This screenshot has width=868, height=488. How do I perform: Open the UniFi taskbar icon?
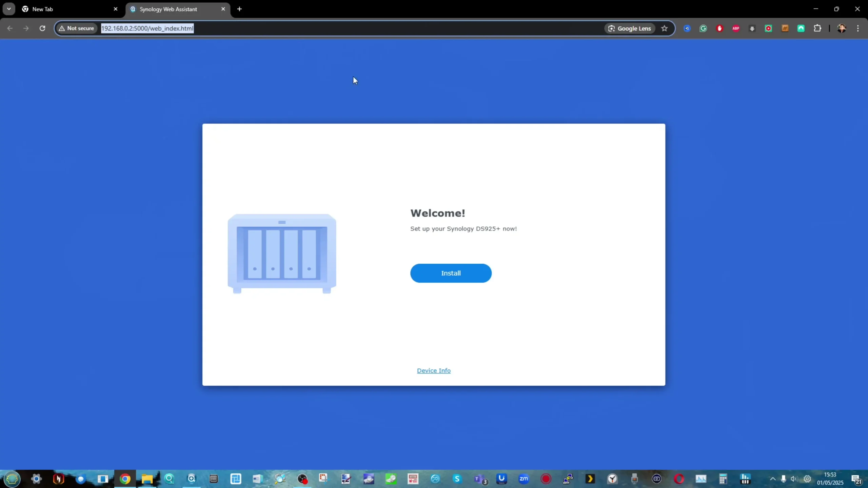[501, 479]
